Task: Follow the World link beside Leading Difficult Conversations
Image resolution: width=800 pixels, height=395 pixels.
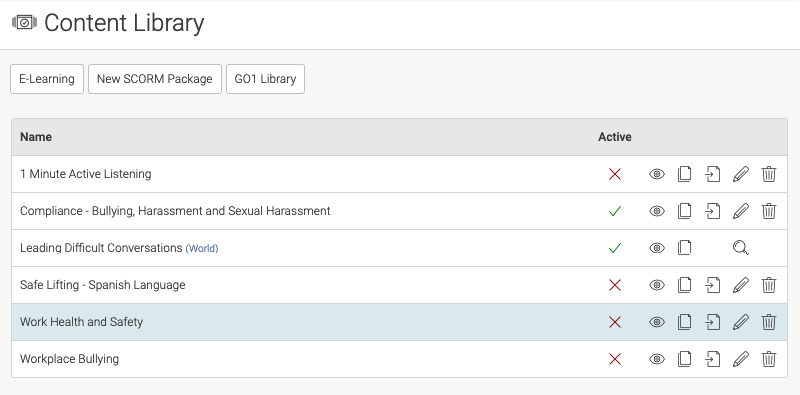Action: pos(202,249)
